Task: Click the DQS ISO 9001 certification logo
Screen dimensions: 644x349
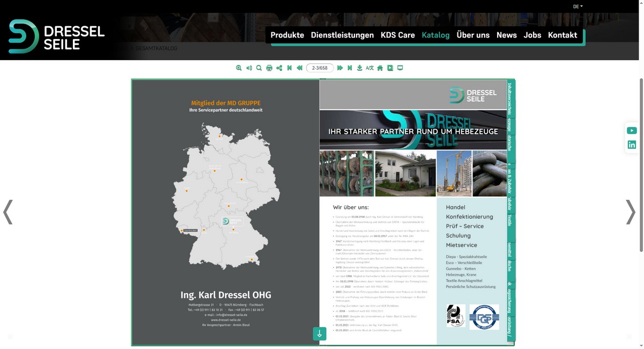Action: (484, 317)
